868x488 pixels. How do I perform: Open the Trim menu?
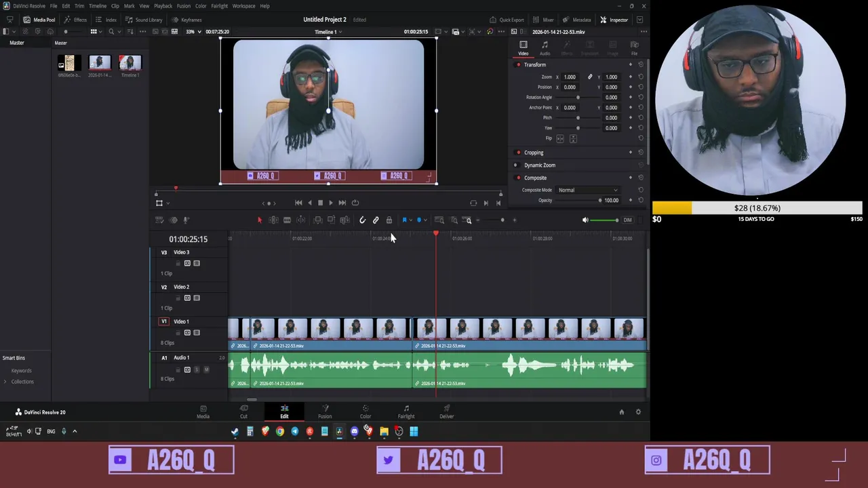pyautogui.click(x=79, y=6)
